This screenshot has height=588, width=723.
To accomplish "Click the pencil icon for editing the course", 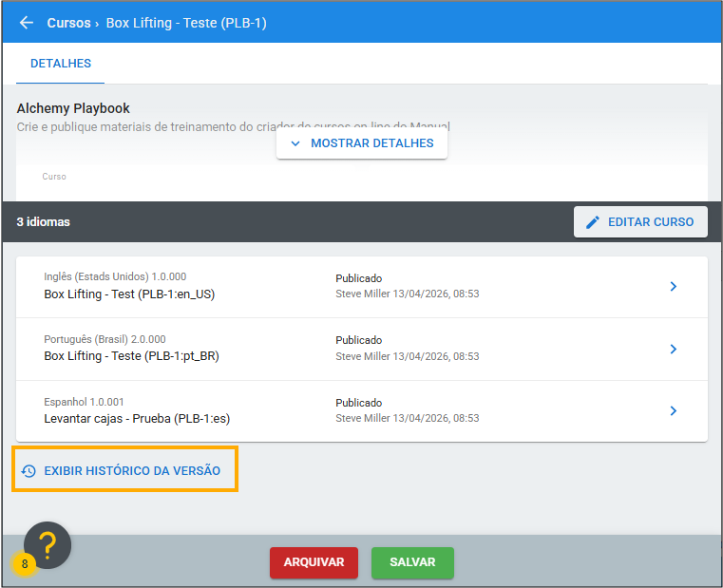I will (x=593, y=222).
